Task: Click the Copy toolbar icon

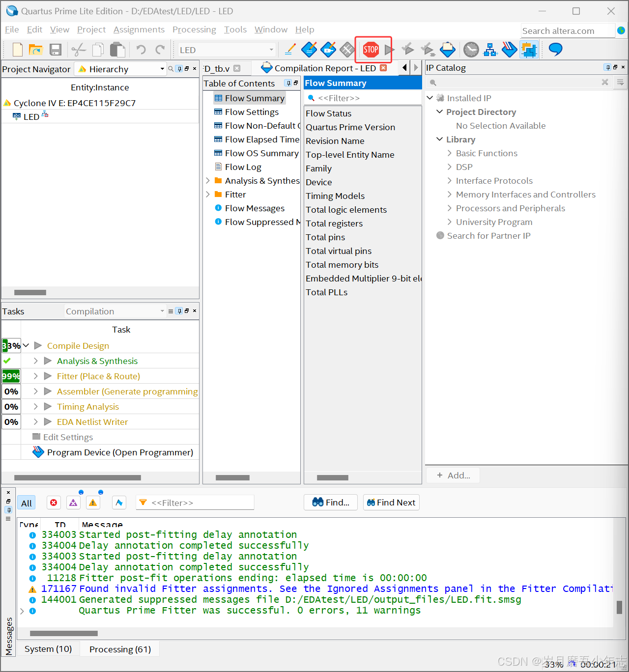Action: (98, 50)
